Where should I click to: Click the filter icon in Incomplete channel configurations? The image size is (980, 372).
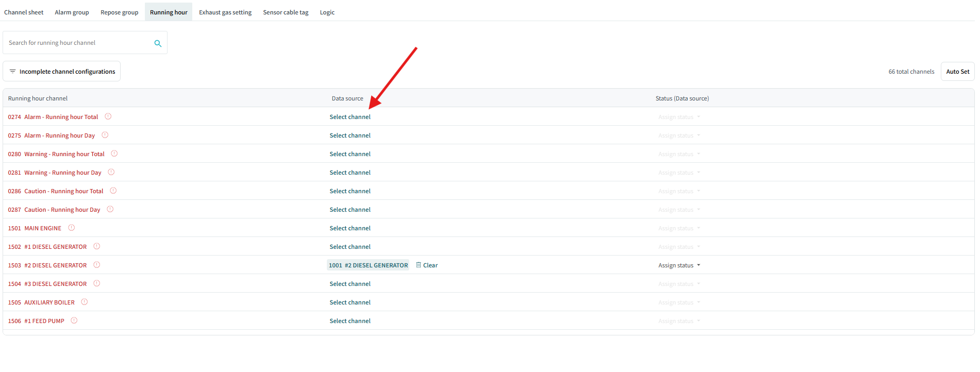pos(13,71)
